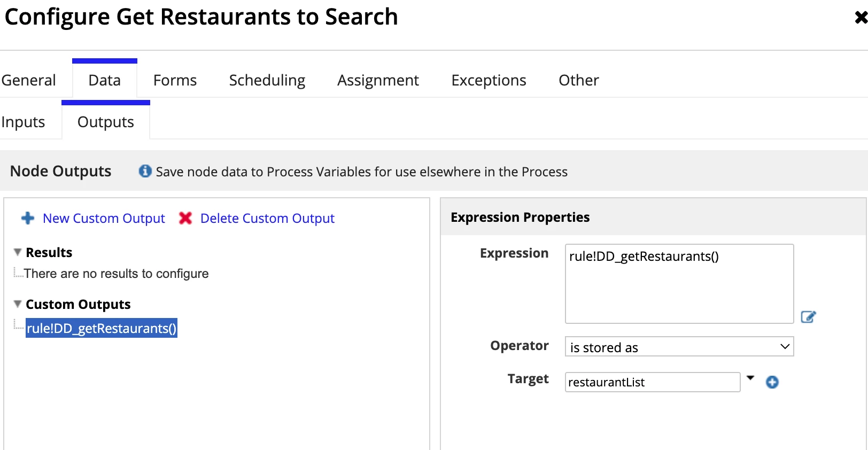Open the Operator 'is stored as' dropdown
The image size is (868, 450).
(679, 347)
